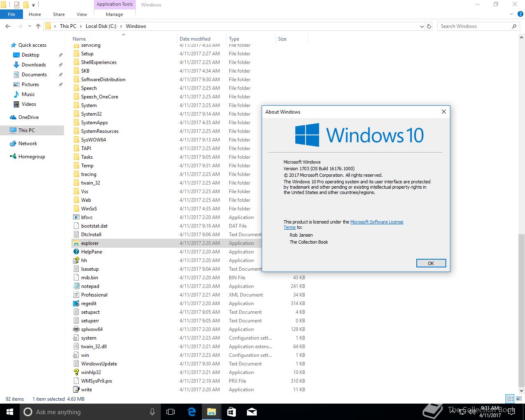Click the Properties quick access toolbar icon
525x420 pixels.
(17, 5)
